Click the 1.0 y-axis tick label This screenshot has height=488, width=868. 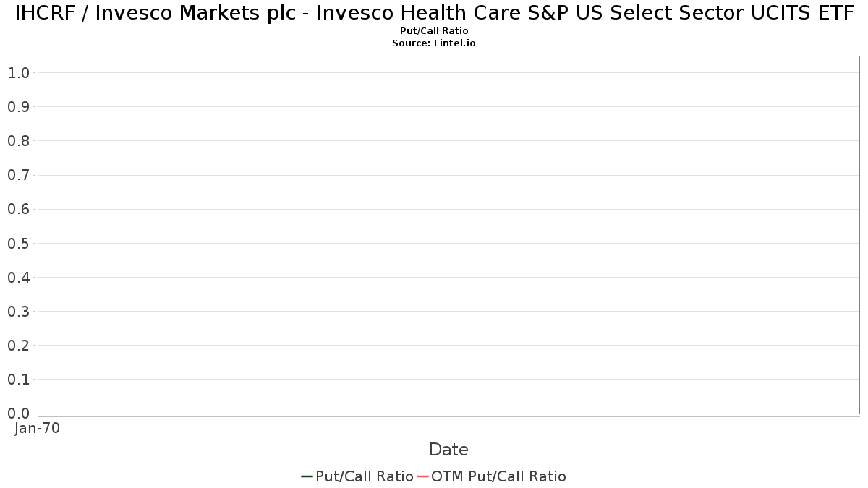(18, 73)
